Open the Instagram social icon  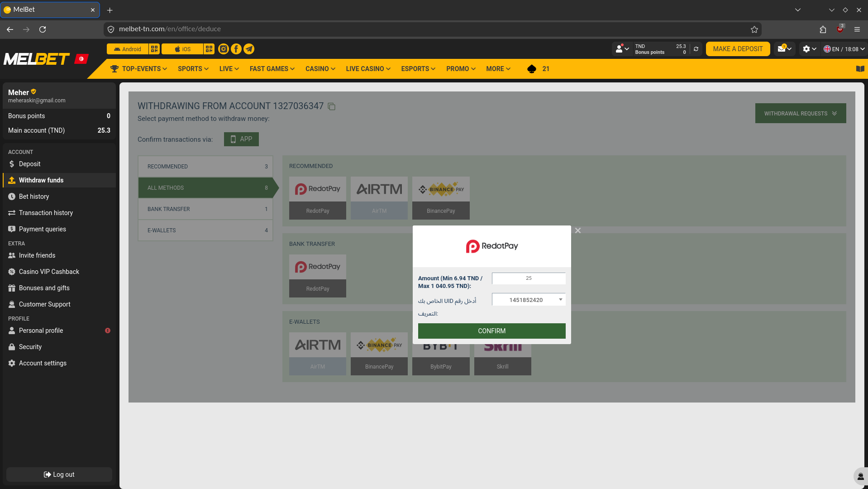coord(224,49)
